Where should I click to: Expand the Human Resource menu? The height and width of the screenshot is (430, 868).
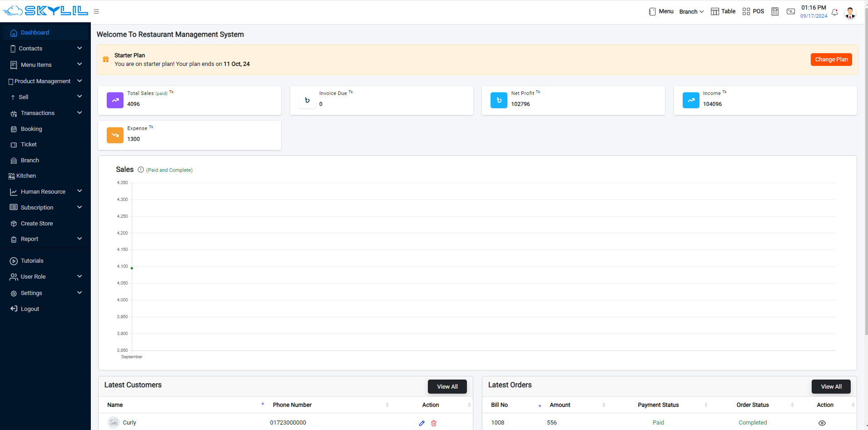point(45,192)
